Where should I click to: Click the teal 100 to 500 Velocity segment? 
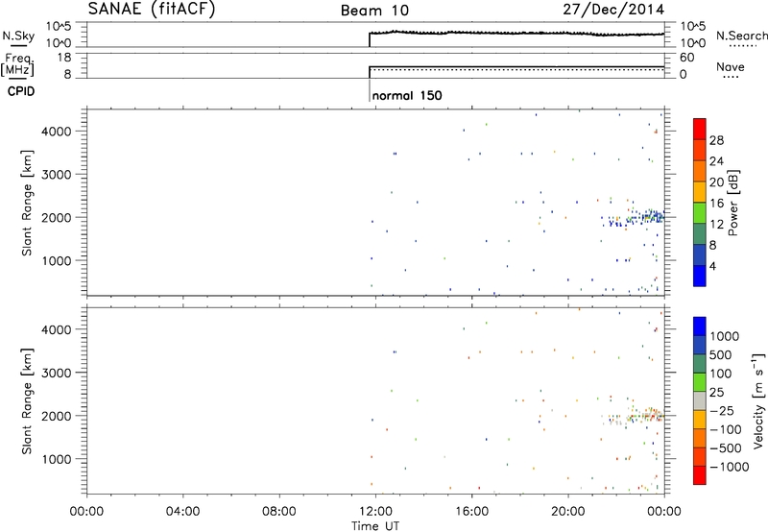click(700, 364)
